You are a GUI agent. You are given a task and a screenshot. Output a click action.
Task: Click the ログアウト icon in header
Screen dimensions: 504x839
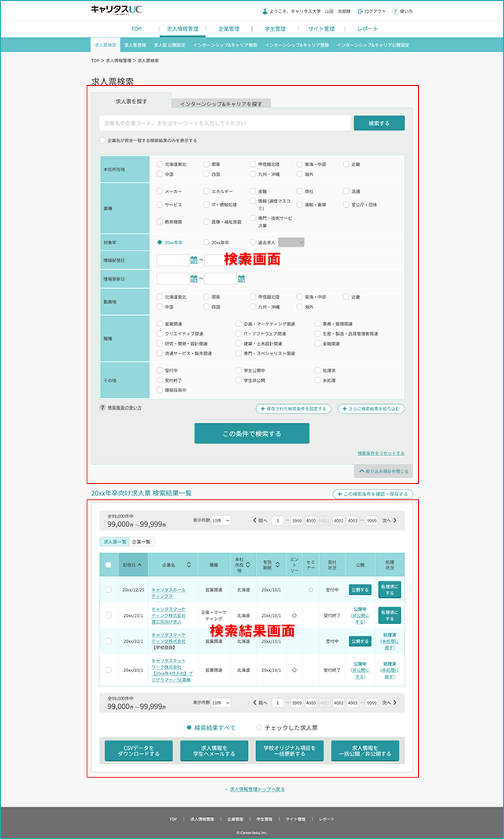click(360, 11)
